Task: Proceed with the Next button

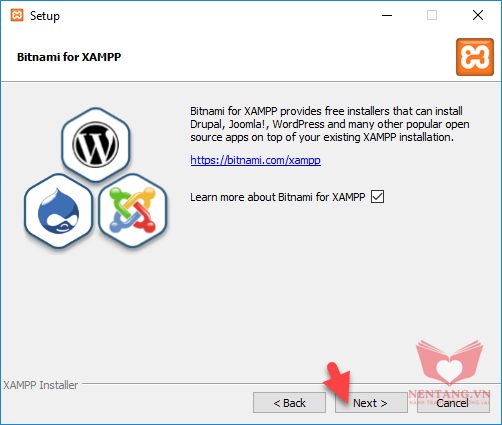Action: coord(371,403)
